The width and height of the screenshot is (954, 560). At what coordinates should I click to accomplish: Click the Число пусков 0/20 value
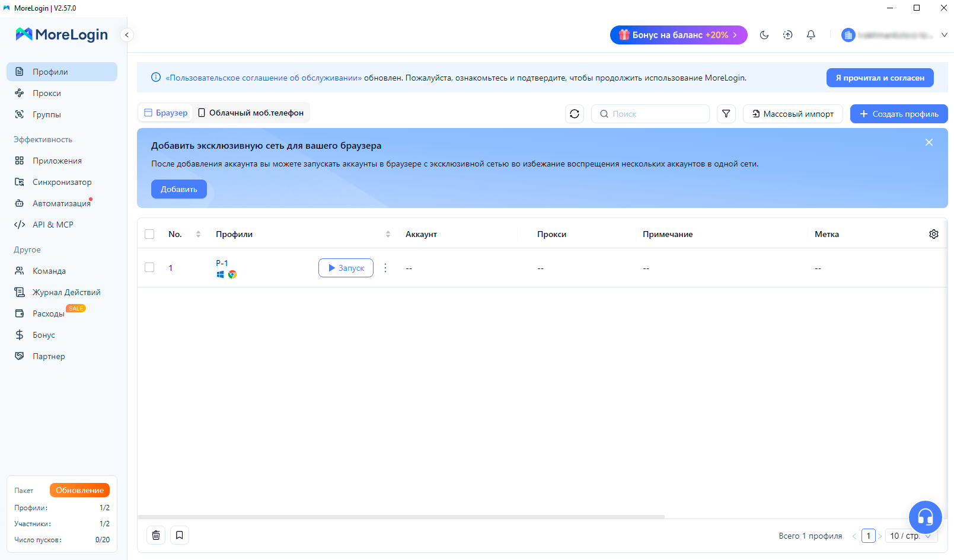pos(103,540)
